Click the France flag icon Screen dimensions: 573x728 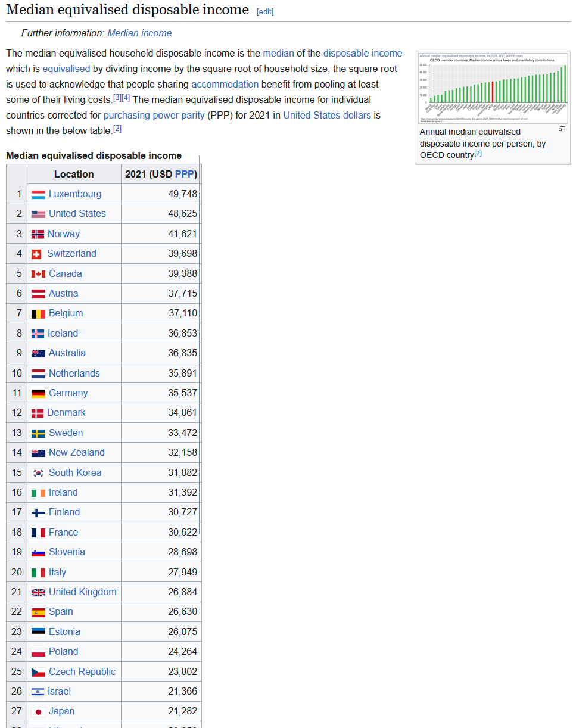[38, 533]
